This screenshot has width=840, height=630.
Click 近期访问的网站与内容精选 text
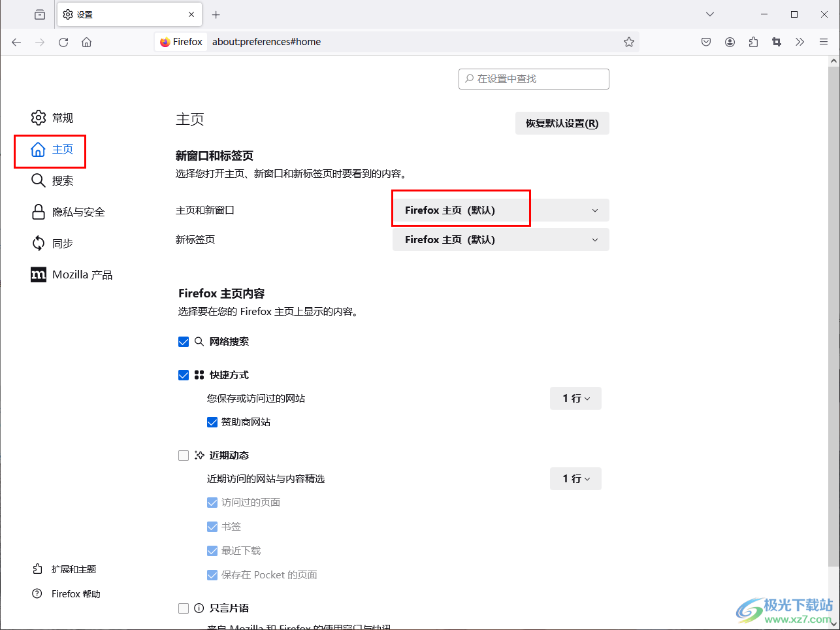pos(266,479)
